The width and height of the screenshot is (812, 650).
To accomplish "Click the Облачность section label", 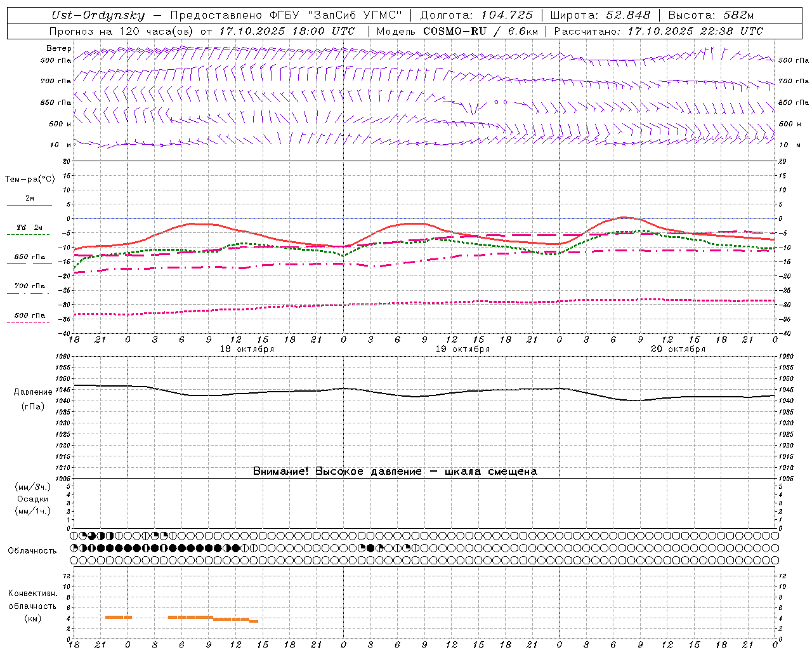I will 32,551.
